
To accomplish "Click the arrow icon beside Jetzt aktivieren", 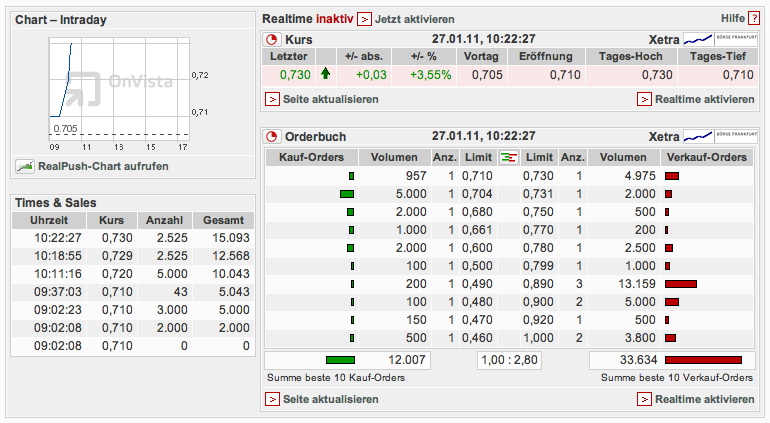I will [x=364, y=19].
